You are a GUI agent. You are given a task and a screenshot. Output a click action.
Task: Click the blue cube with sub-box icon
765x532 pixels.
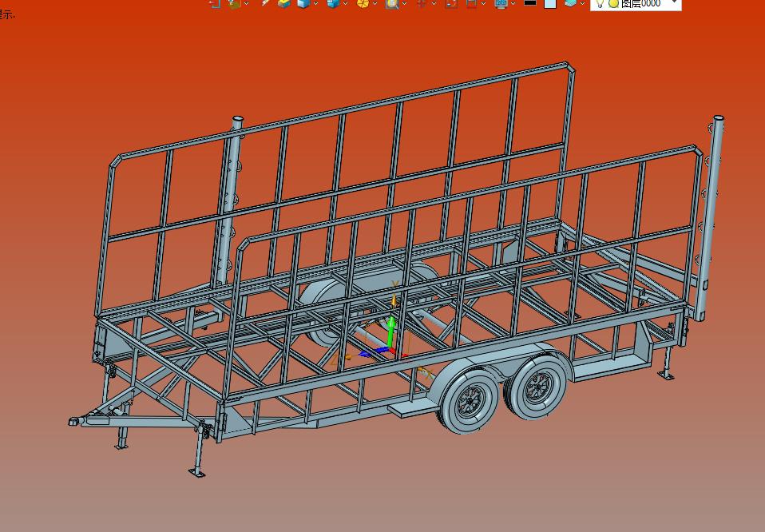(333, 4)
